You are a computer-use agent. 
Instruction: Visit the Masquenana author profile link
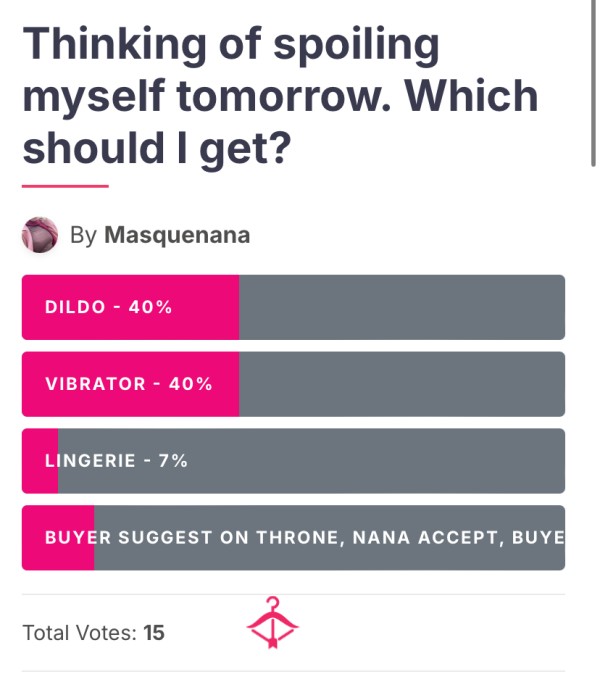pos(177,235)
